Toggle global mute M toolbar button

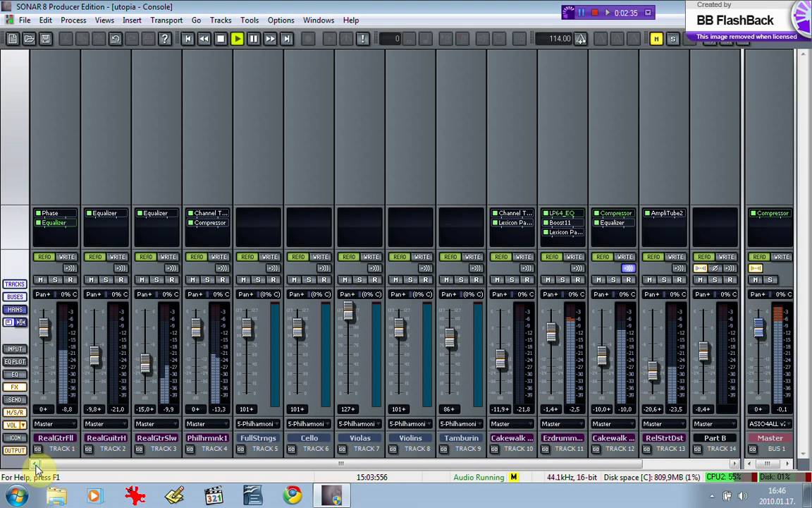[x=656, y=39]
